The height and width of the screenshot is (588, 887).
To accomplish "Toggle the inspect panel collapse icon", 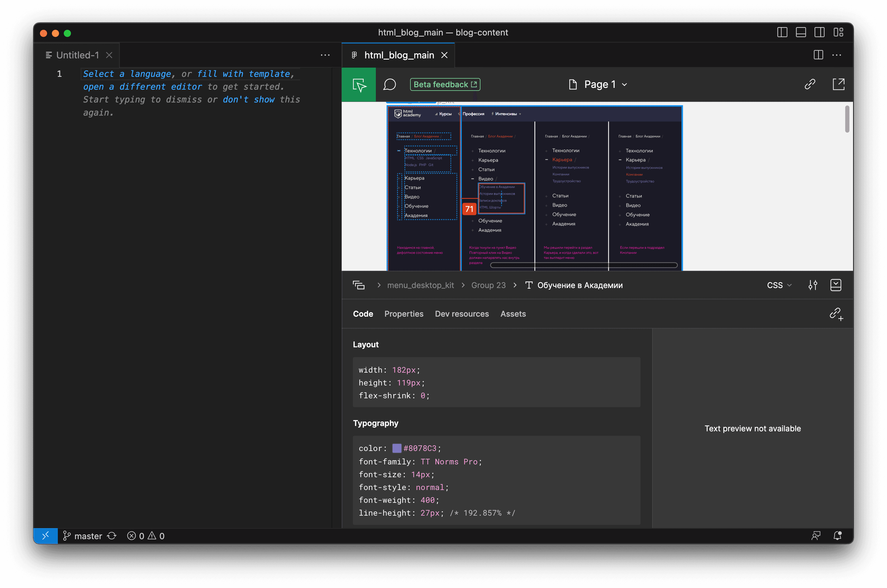I will point(836,285).
